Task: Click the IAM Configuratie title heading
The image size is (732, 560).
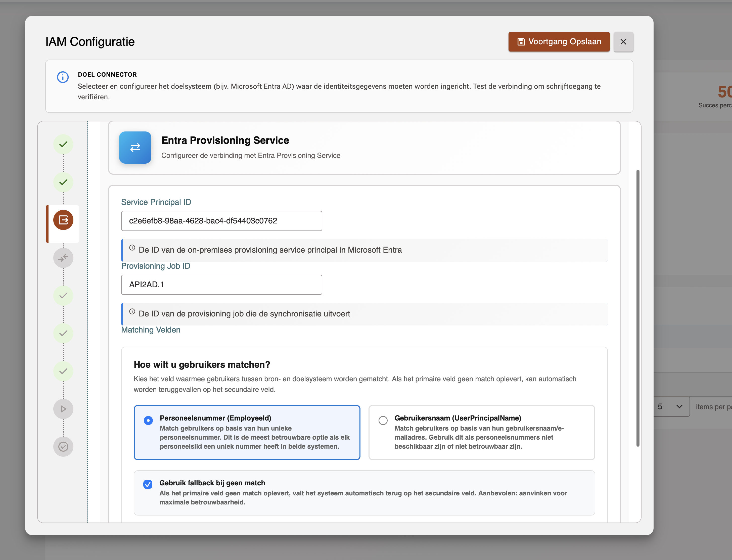Action: (90, 41)
